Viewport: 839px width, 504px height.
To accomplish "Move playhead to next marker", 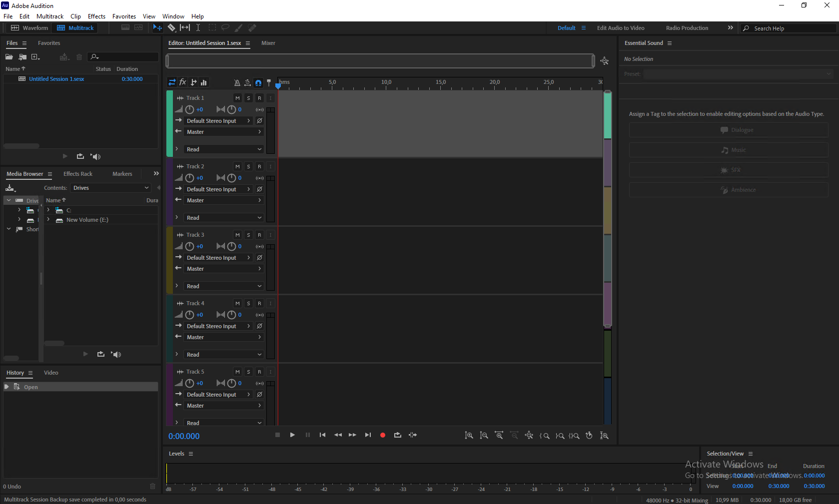I will pos(368,435).
